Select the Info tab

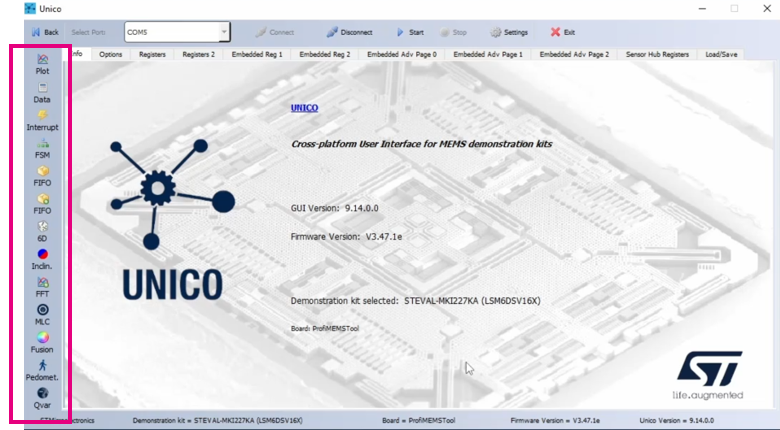[x=79, y=54]
